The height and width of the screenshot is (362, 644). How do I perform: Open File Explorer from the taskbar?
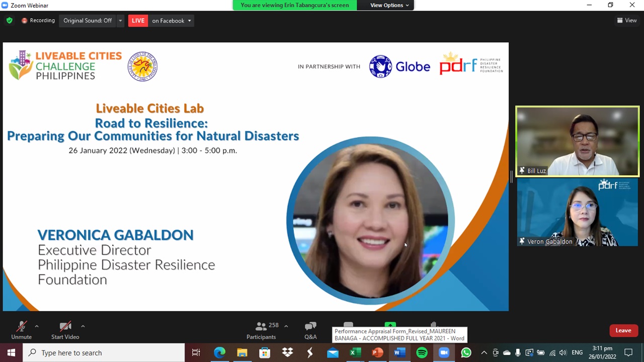[242, 352]
